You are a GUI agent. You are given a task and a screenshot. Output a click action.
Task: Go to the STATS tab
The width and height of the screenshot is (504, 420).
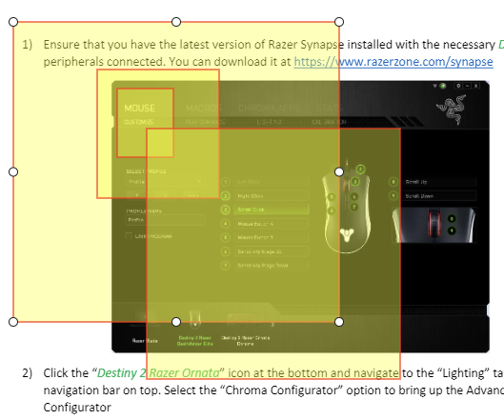329,108
